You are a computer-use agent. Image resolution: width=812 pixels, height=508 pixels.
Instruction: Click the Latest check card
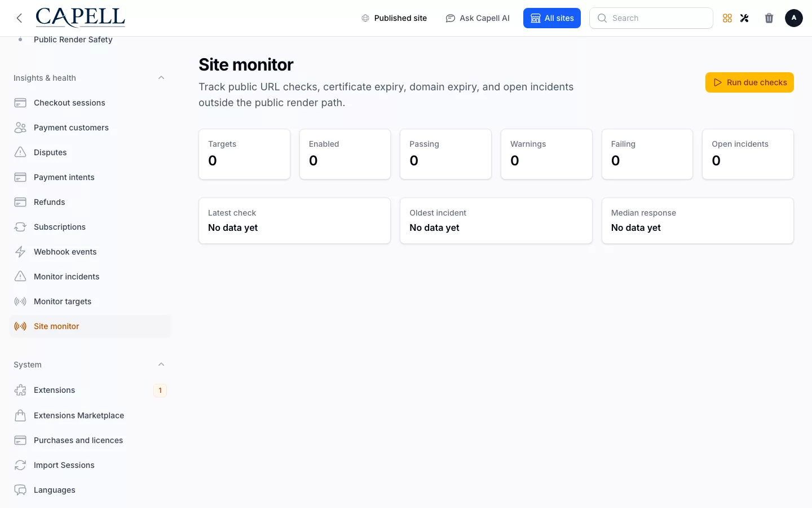coord(294,221)
